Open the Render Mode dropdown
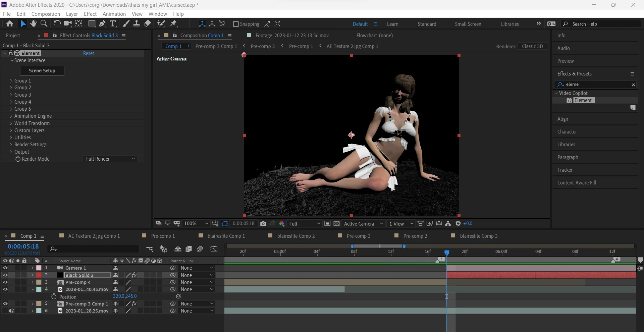Image resolution: width=644 pixels, height=332 pixels. pyautogui.click(x=110, y=159)
